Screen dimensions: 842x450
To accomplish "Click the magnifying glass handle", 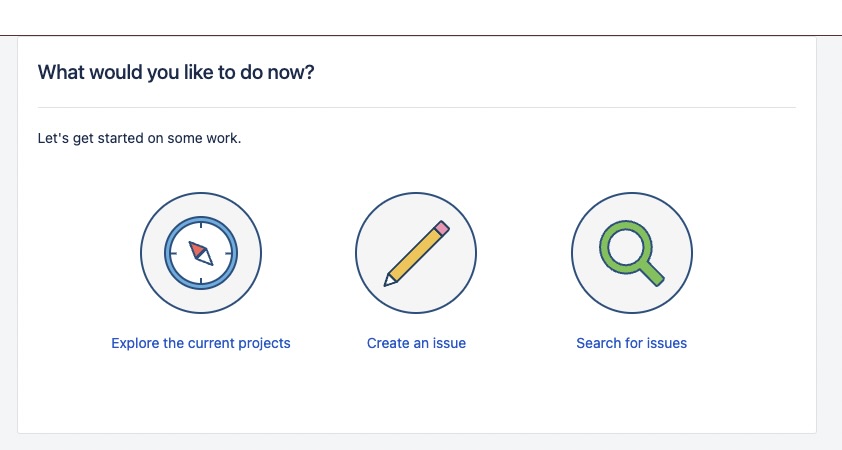I will tap(651, 272).
